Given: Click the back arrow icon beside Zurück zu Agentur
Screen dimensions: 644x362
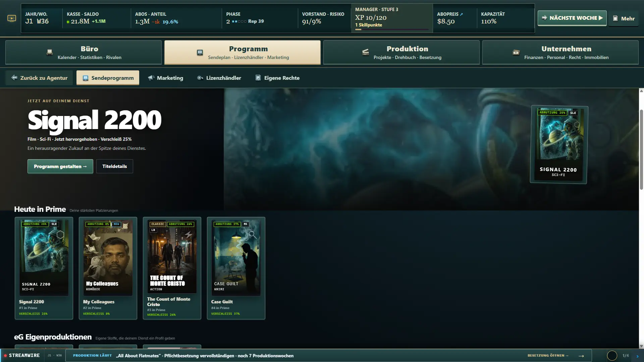Looking at the screenshot, I should coord(14,77).
